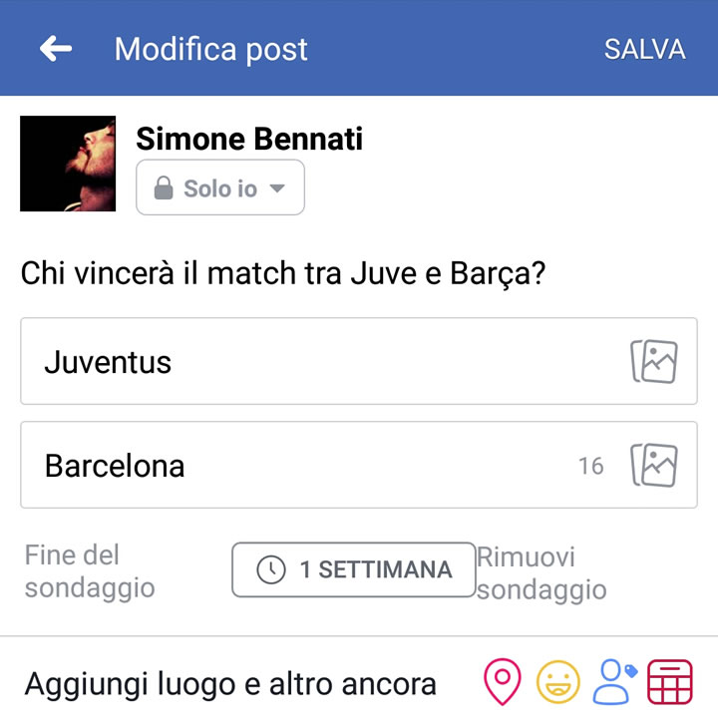
Task: Go back using the arrow icon
Action: point(56,49)
